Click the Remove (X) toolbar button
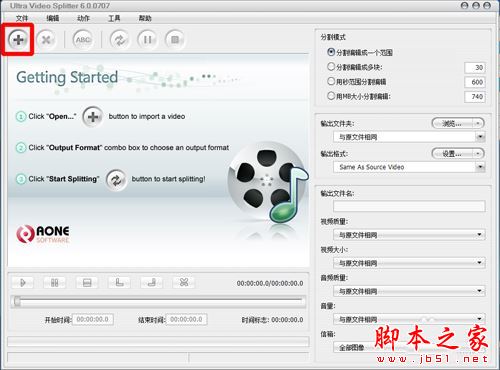Screen dimensions: 500x370 (x=46, y=40)
